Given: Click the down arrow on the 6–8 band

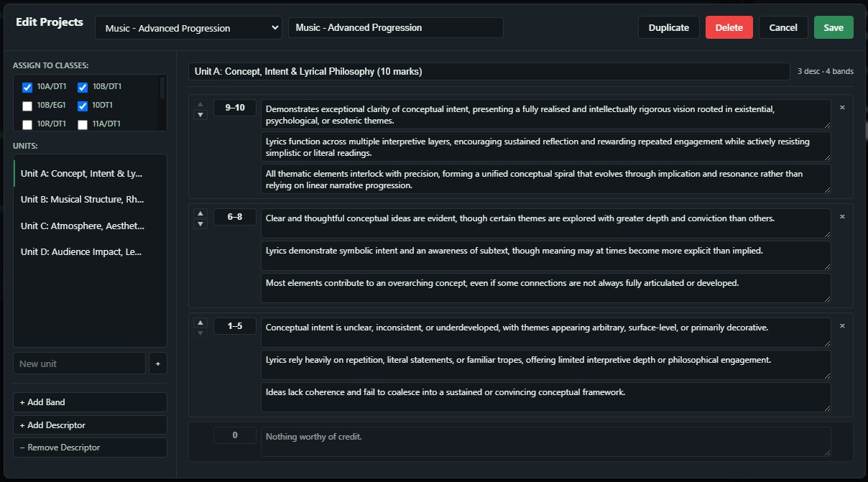Looking at the screenshot, I should (200, 223).
